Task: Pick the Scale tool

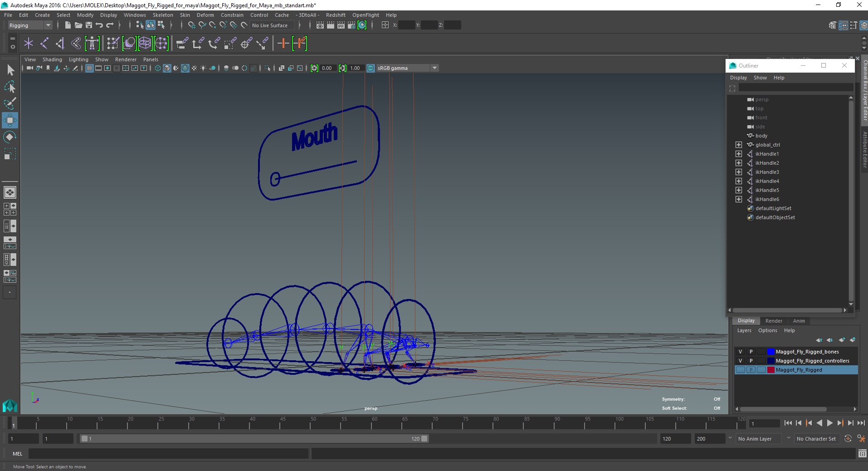Action: 10,154
